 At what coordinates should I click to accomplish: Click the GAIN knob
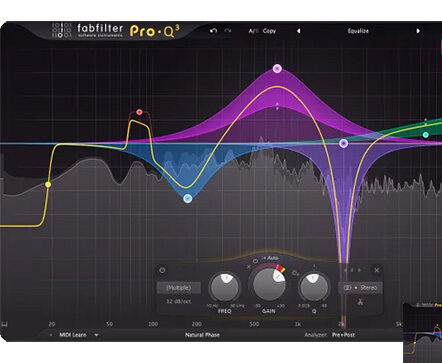269,284
